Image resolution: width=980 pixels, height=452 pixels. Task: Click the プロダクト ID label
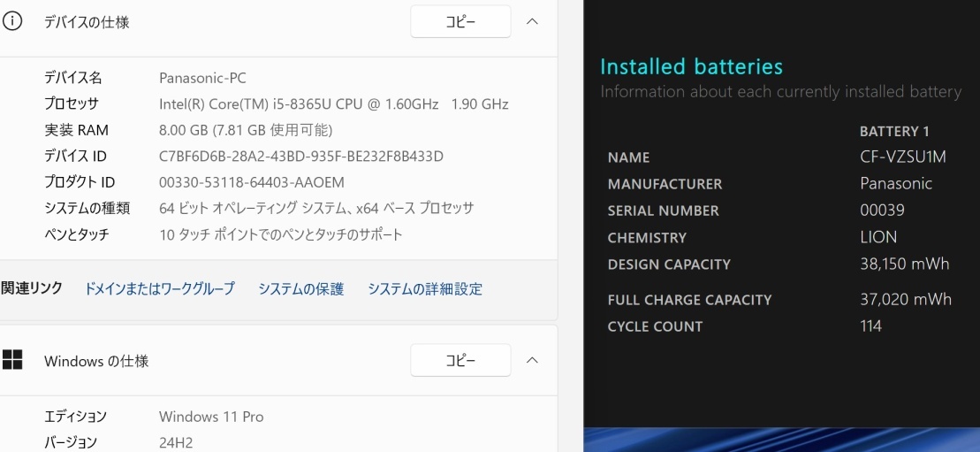[x=80, y=182]
